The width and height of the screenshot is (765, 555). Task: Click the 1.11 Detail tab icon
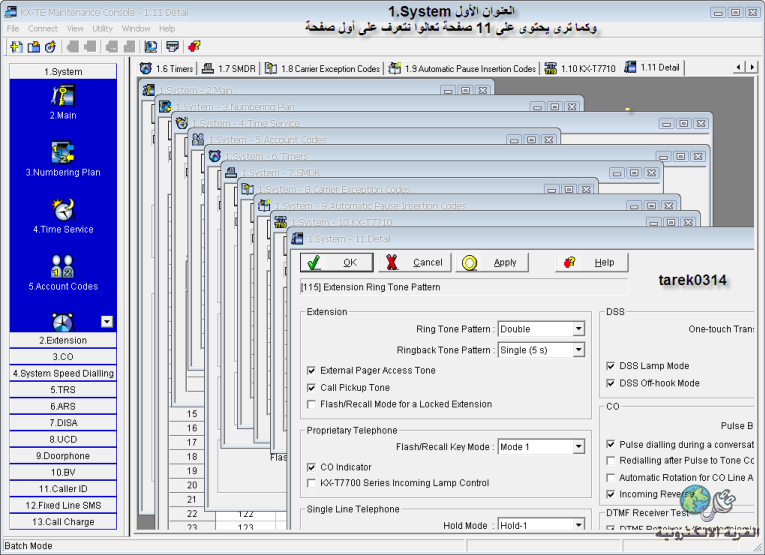630,67
